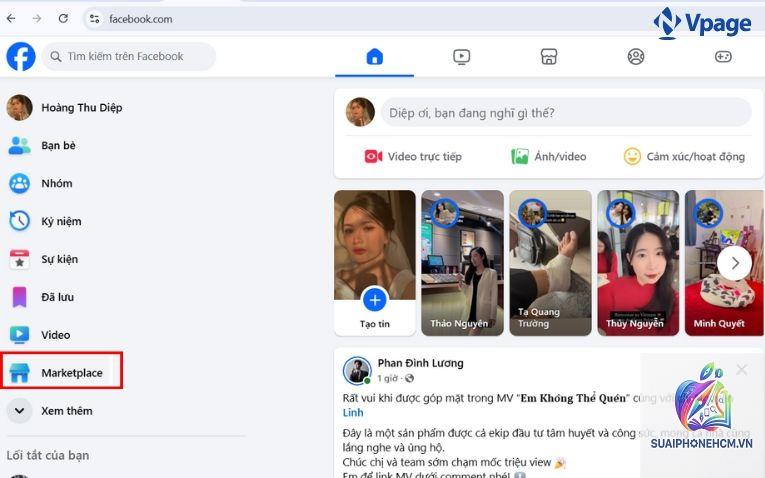Open Marketplace icon in left sidebar
Viewport: 765px width, 478px height.
click(x=20, y=373)
